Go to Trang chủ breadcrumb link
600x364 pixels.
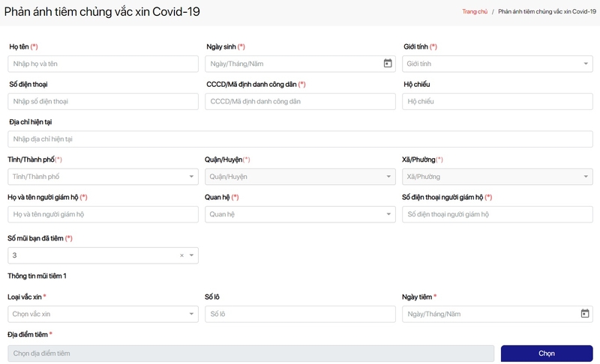(474, 12)
